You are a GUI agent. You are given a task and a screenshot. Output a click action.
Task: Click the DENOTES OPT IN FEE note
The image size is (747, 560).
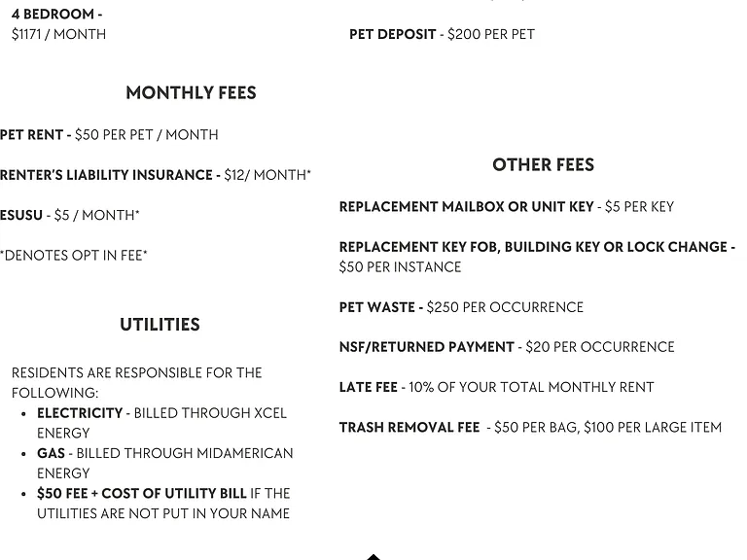tap(73, 256)
